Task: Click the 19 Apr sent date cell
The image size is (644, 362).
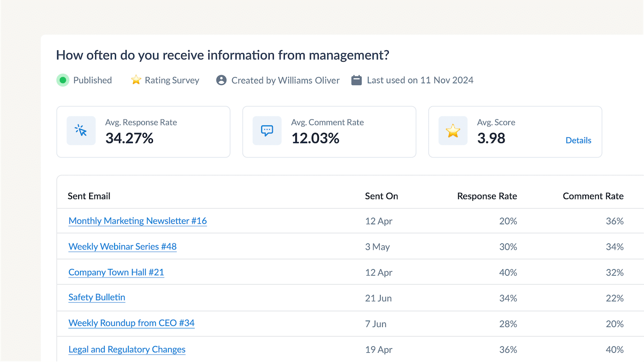Action: (x=379, y=350)
